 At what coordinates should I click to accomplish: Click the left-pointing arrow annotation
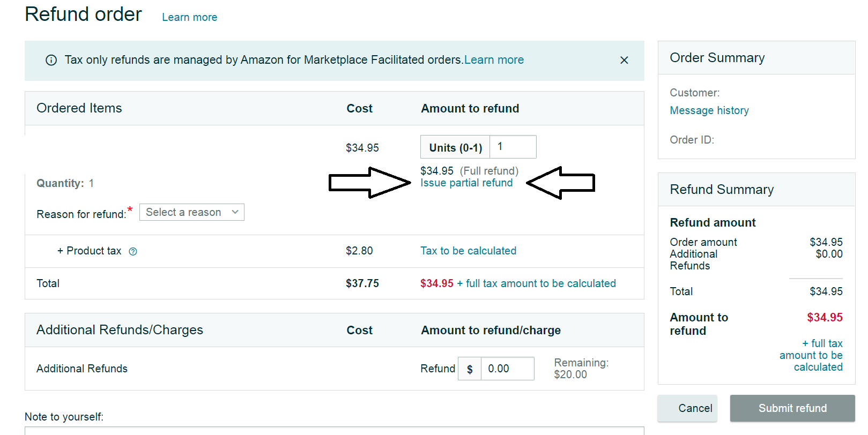click(x=561, y=183)
